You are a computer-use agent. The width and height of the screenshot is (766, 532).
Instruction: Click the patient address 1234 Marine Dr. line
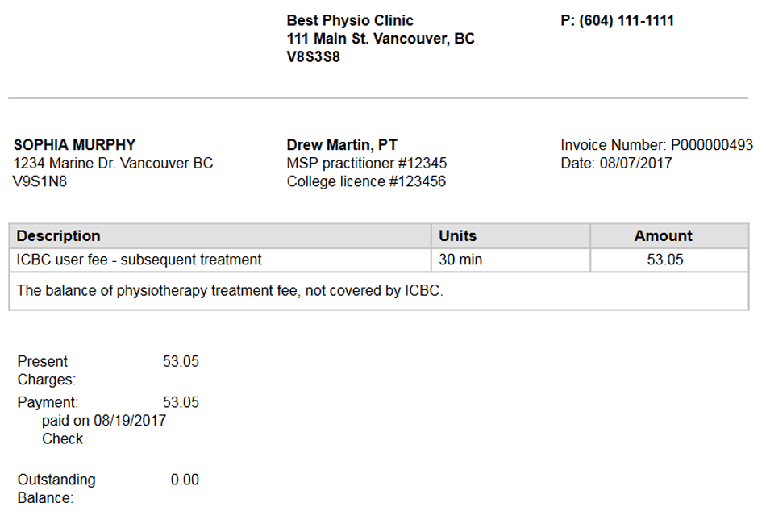click(113, 164)
